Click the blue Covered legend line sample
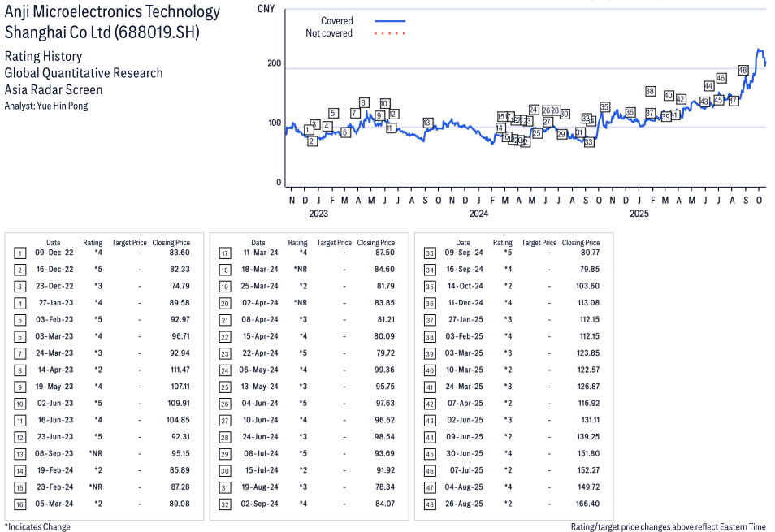 [390, 21]
